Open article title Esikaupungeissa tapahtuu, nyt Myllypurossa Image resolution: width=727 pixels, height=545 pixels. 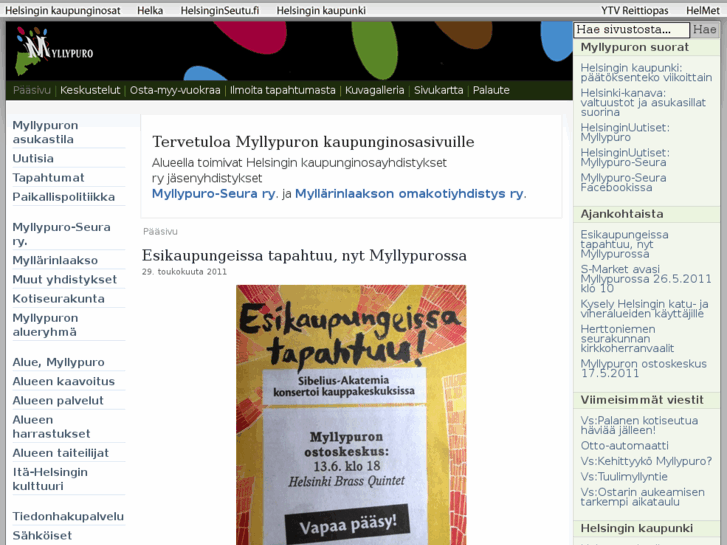(304, 255)
